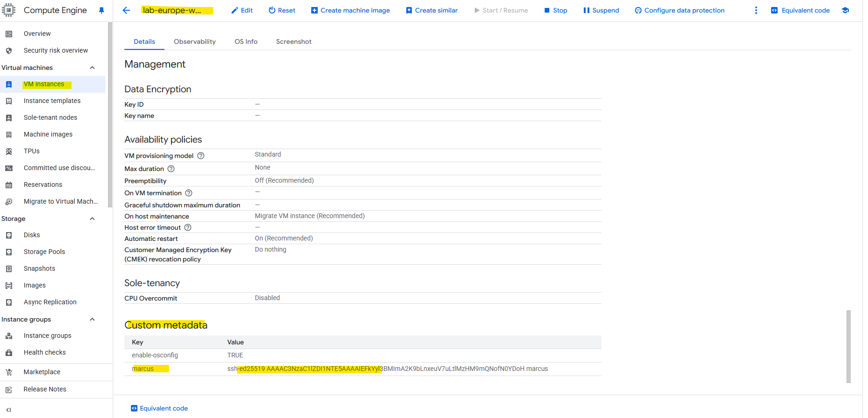The height and width of the screenshot is (418, 868).
Task: Click the Release Notes icon
Action: point(9,390)
